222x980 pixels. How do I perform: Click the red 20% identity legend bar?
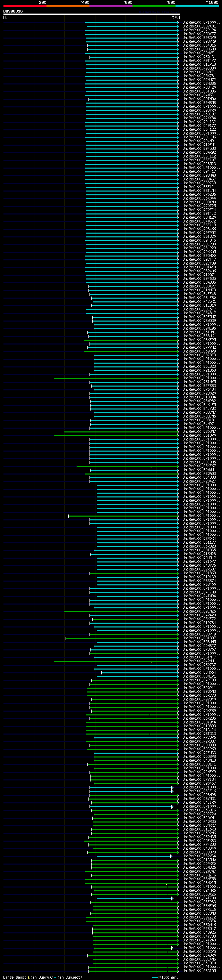(x=25, y=7)
